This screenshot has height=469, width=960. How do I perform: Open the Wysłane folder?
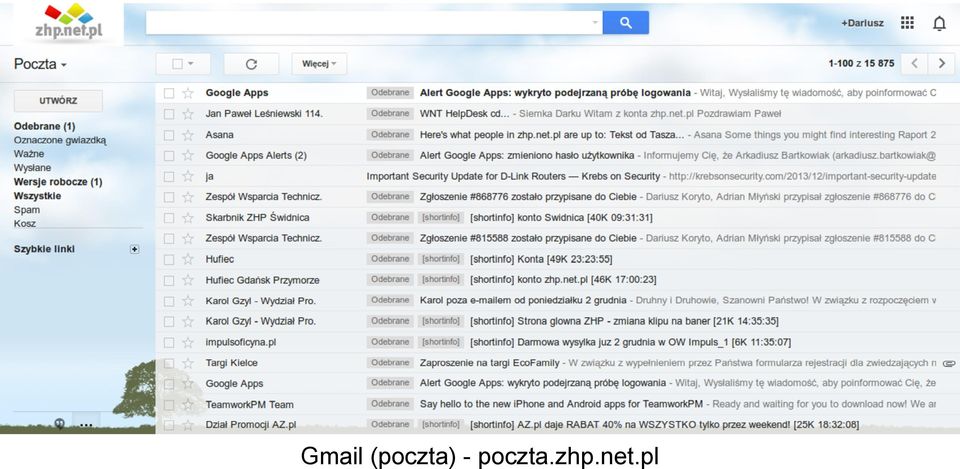point(32,167)
